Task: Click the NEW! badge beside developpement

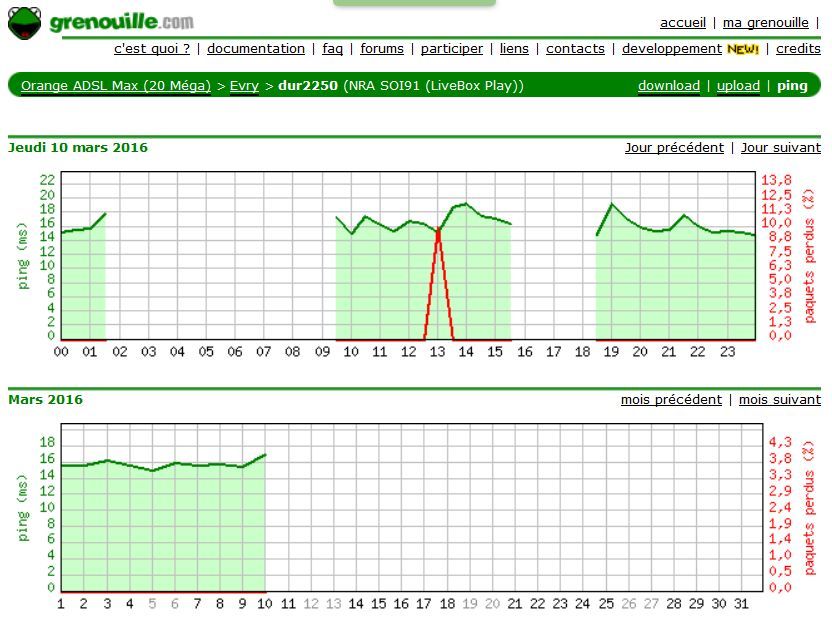Action: tap(742, 49)
